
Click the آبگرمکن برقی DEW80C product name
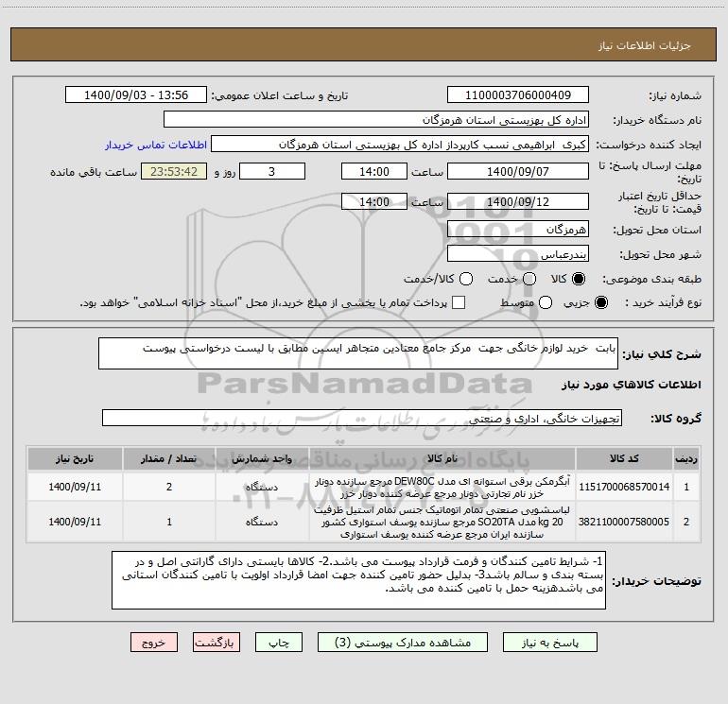pyautogui.click(x=442, y=488)
